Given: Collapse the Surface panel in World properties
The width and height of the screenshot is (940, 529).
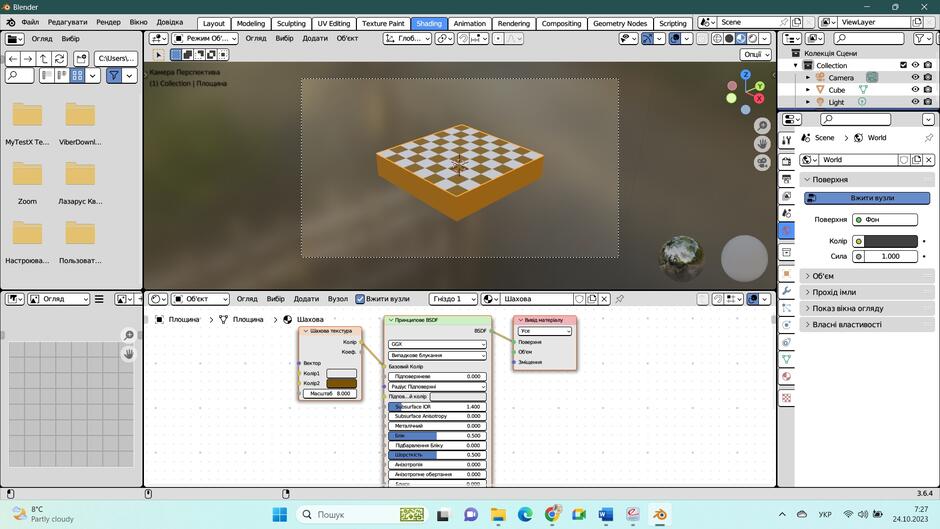Looking at the screenshot, I should pyautogui.click(x=867, y=179).
